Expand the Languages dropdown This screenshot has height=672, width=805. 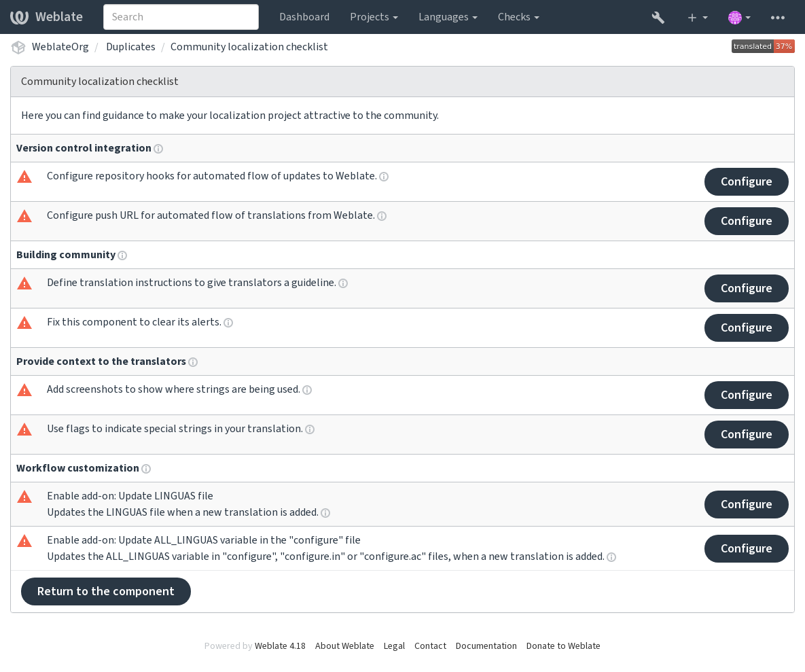[448, 17]
